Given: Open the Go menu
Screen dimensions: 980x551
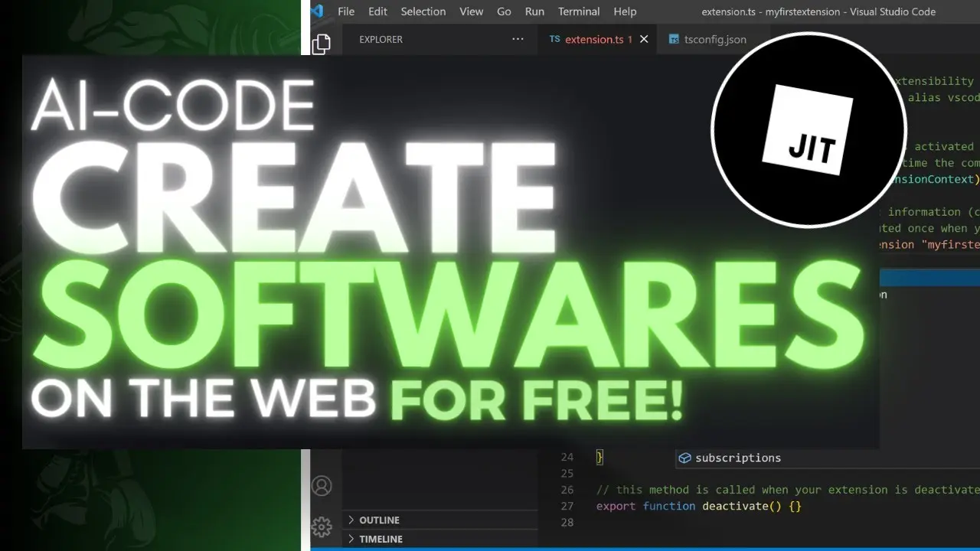Looking at the screenshot, I should (x=504, y=11).
